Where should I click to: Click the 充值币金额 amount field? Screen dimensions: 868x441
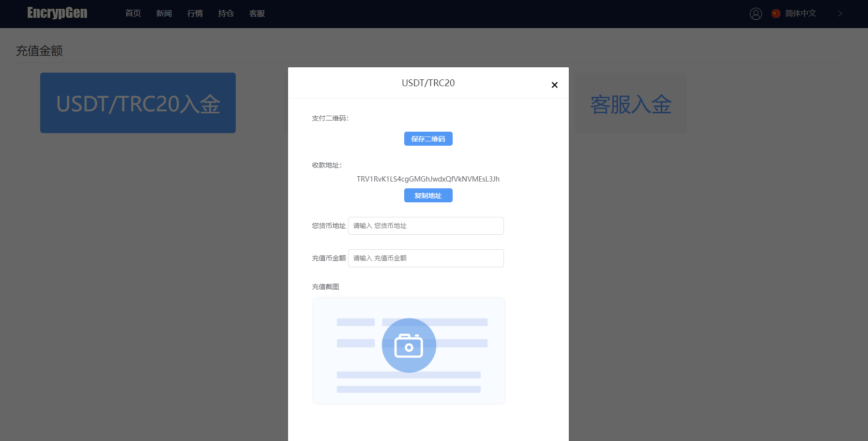(x=426, y=258)
